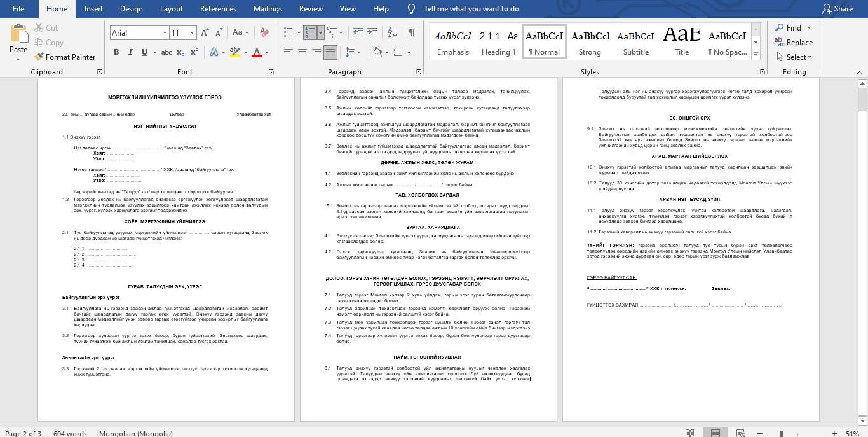Sort paragraphs with the A-Z icon
The width and height of the screenshot is (868, 437).
[x=393, y=32]
